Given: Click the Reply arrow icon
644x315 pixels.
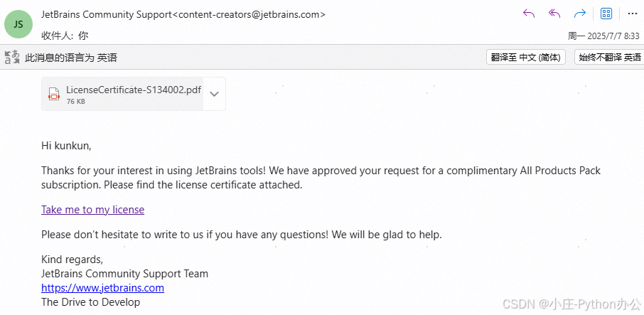Looking at the screenshot, I should click(x=529, y=14).
